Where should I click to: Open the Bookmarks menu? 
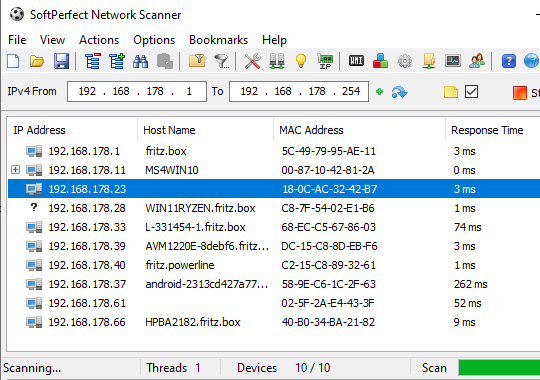(218, 40)
